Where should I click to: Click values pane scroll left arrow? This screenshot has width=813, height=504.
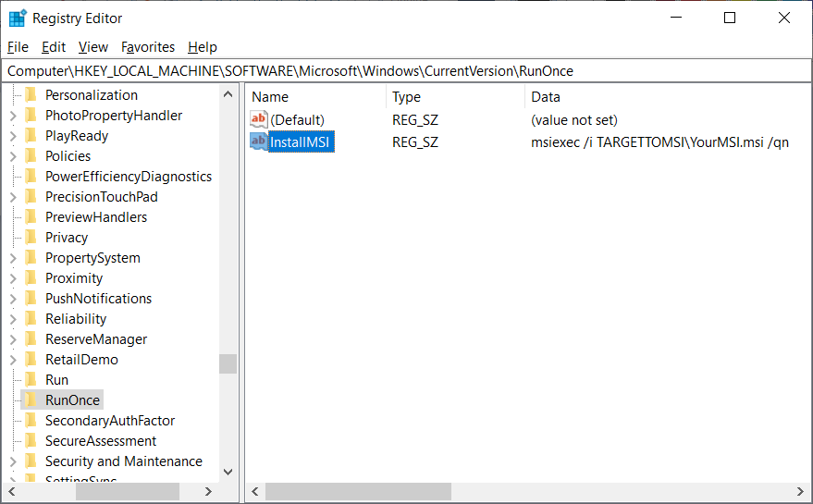pos(255,491)
